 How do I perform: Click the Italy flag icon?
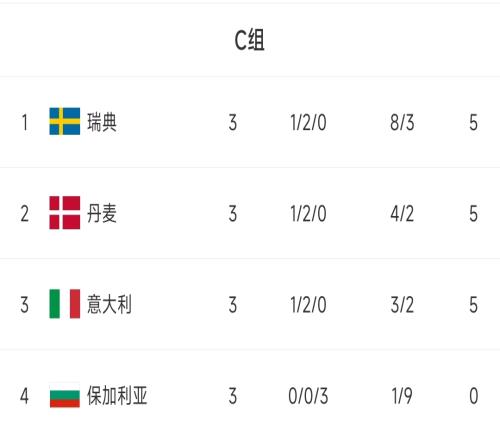click(65, 304)
